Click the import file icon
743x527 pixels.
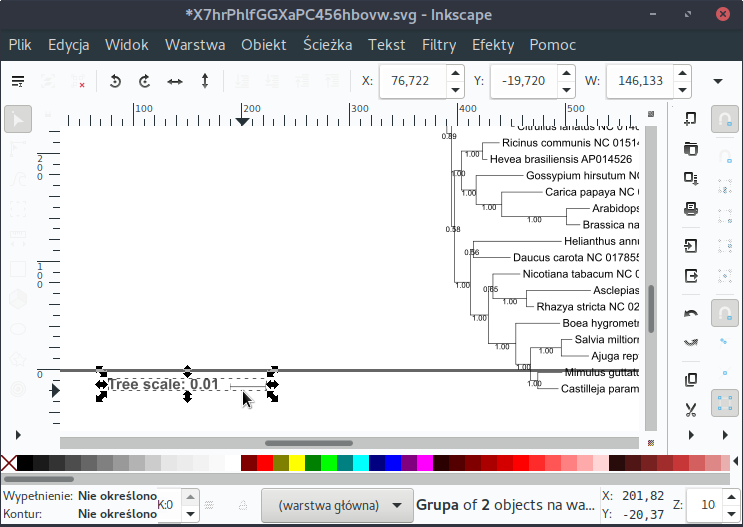pos(690,245)
